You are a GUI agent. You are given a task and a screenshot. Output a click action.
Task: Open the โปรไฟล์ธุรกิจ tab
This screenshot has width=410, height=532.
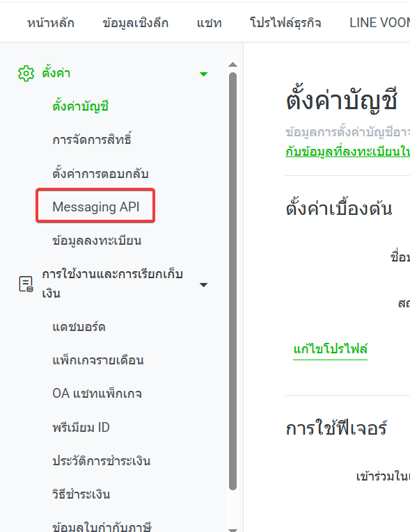click(x=285, y=23)
